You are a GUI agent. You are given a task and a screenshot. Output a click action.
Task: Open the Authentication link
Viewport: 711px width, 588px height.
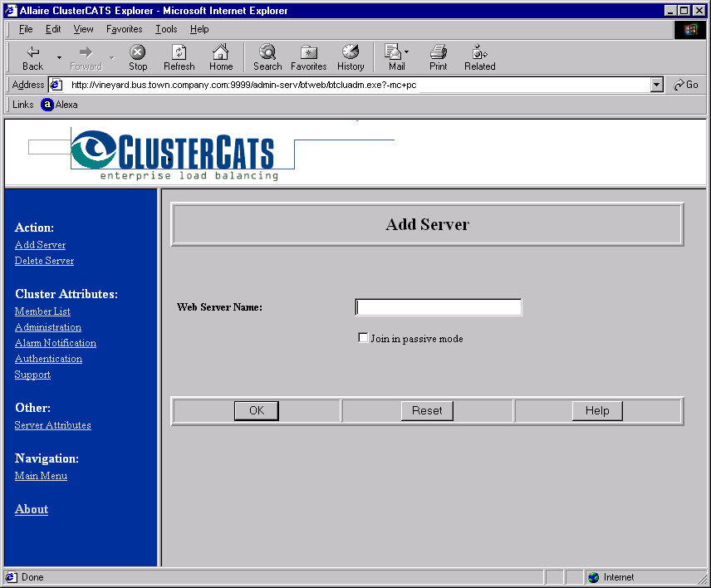click(48, 359)
